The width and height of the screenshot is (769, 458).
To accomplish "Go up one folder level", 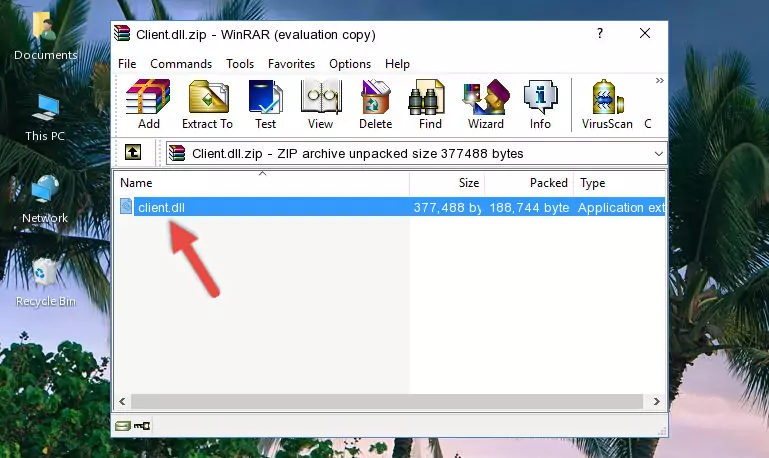I will (x=133, y=153).
